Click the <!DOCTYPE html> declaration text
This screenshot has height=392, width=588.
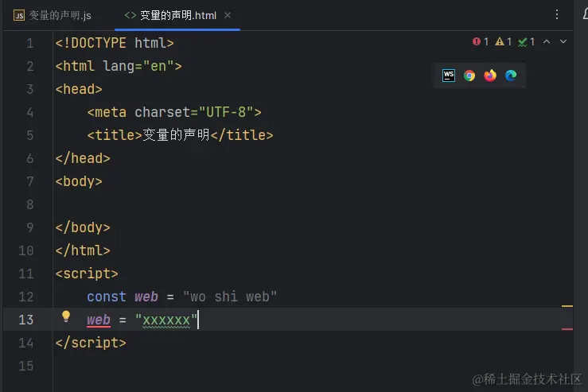click(115, 43)
